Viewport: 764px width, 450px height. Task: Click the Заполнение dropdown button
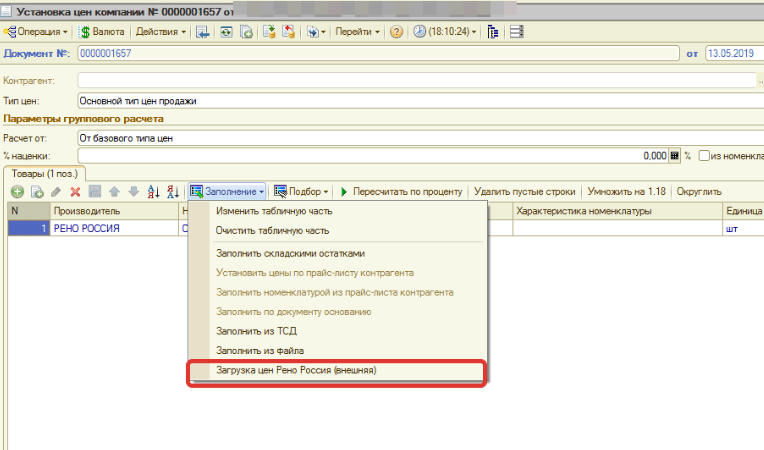[227, 191]
